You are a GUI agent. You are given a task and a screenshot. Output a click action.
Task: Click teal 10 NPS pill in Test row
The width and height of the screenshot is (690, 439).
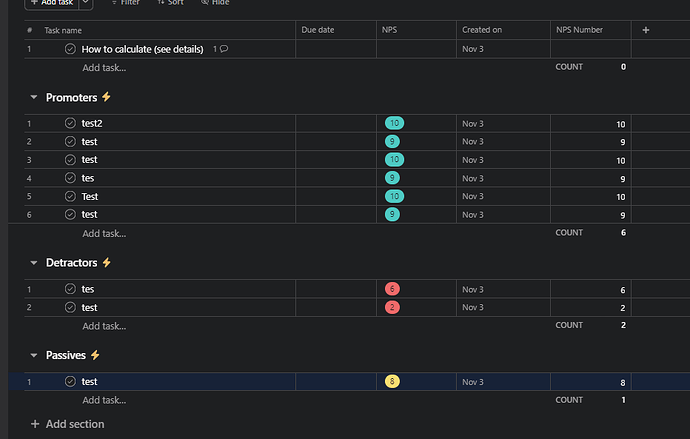point(394,196)
